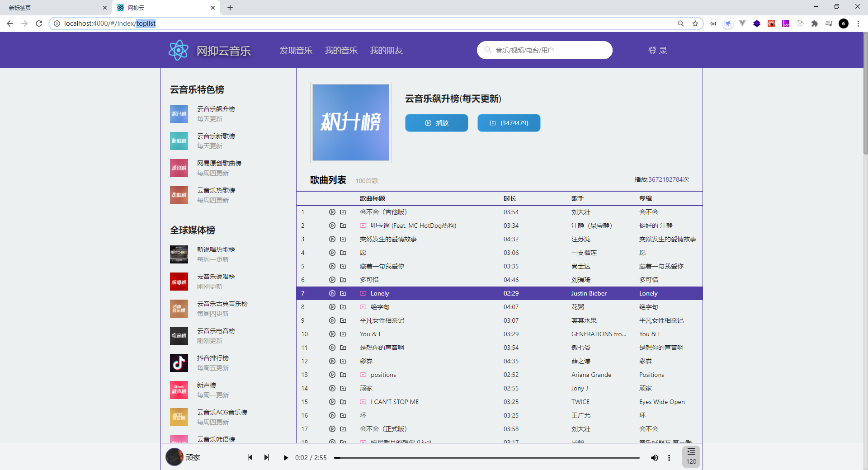Image resolution: width=868 pixels, height=470 pixels.
Task: Select 云音乐ACG音乐榜 in sidebar
Action: (x=222, y=412)
